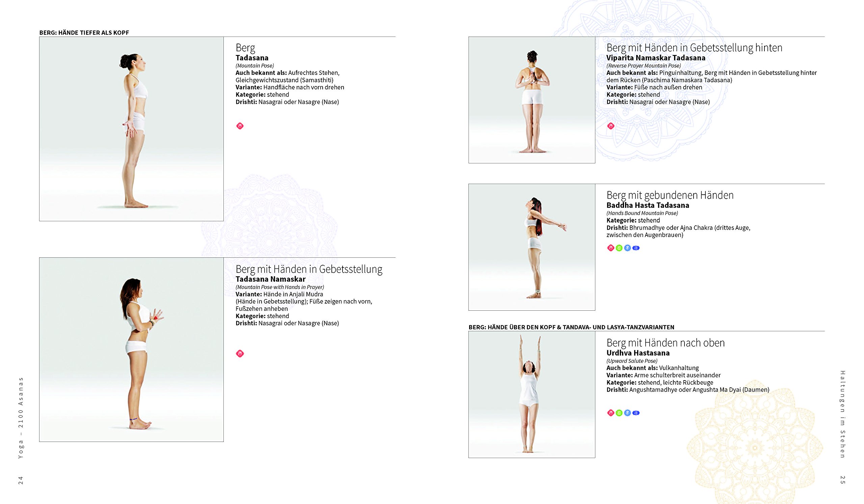The width and height of the screenshot is (864, 504).
Task: Click dark blue chakra icon under Urdhva Hastasana
Action: pos(636,413)
